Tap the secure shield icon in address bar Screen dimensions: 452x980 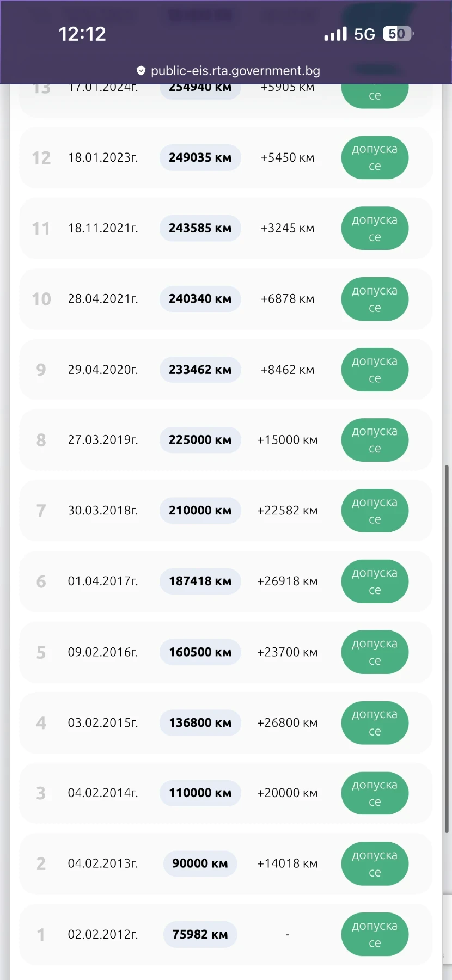pyautogui.click(x=141, y=71)
